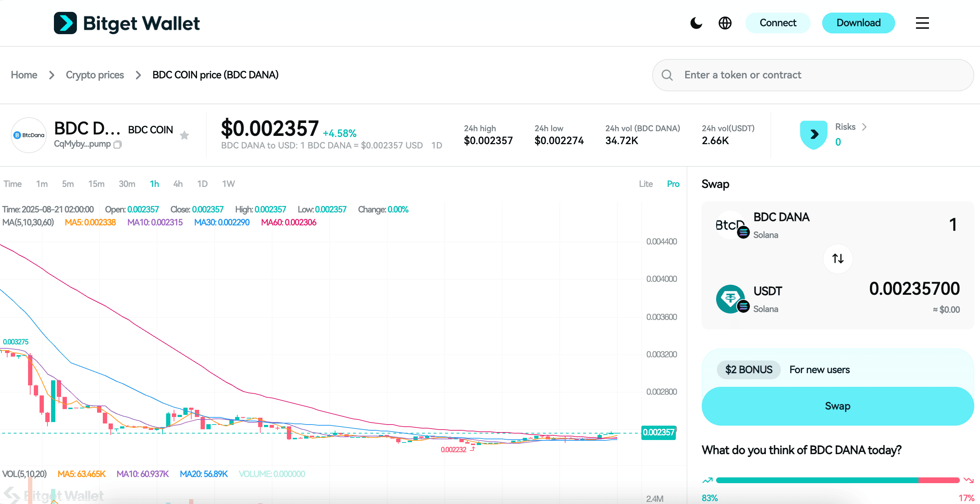Click the MA30: 0.002290 indicator label

(x=222, y=222)
